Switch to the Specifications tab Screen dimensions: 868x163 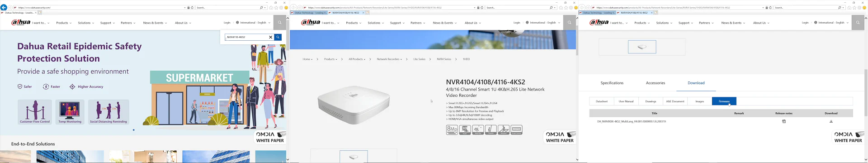point(612,83)
